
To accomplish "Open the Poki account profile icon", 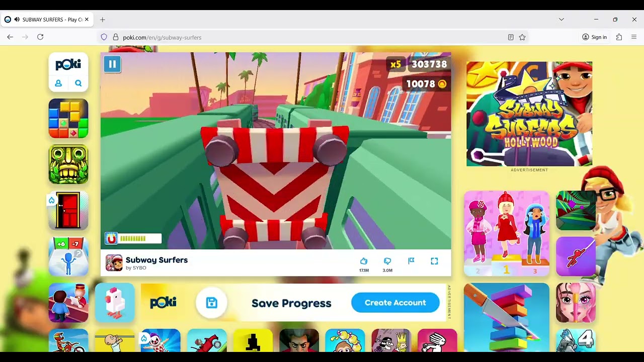I will coord(58,83).
